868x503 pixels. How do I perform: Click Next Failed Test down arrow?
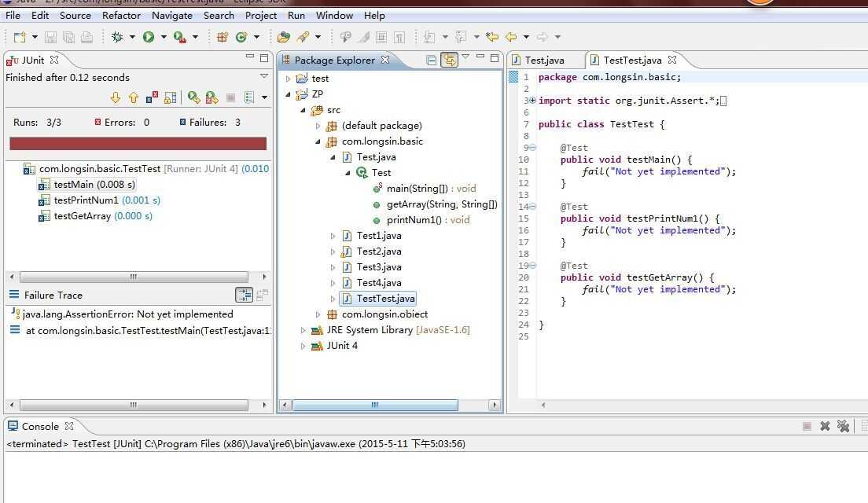pyautogui.click(x=116, y=97)
